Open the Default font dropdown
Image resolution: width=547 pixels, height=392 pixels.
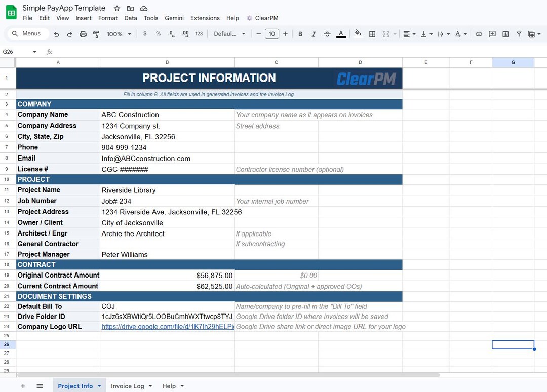coord(229,34)
